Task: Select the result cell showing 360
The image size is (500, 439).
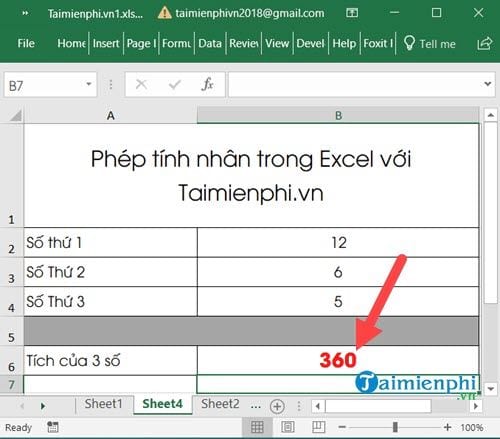Action: tap(338, 360)
